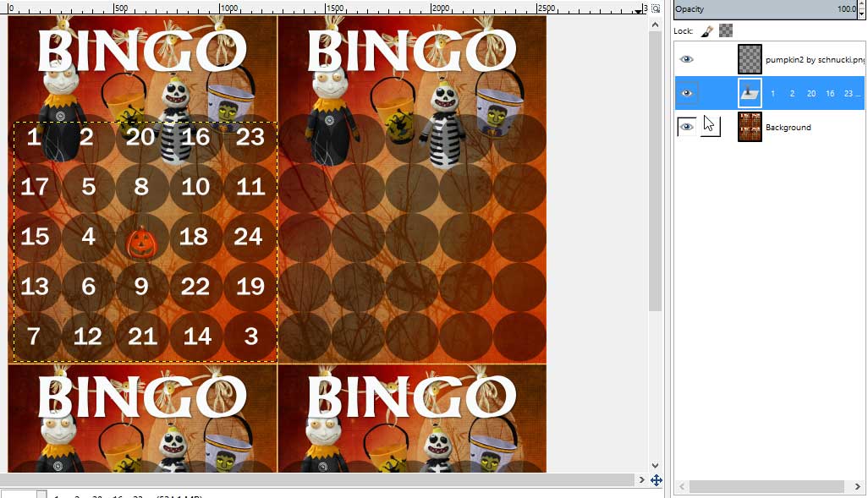This screenshot has height=498, width=868.
Task: Adjust the layer Opacity slider
Action: tap(765, 9)
